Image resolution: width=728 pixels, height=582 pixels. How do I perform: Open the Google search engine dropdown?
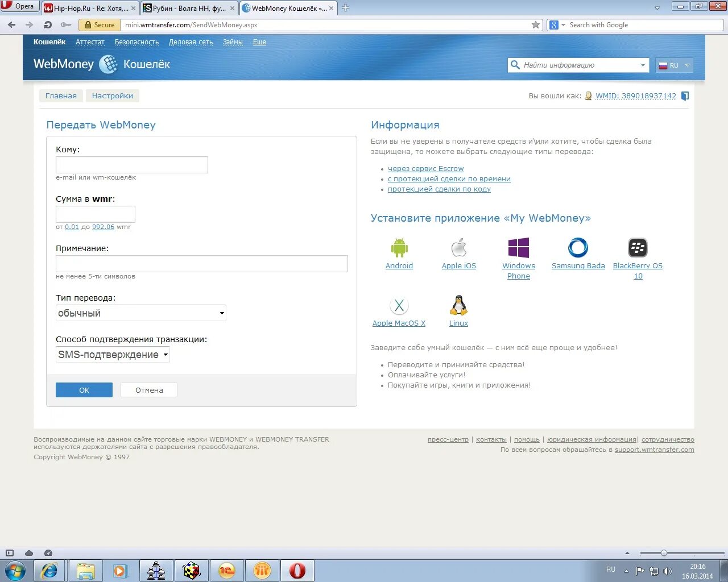(x=564, y=25)
